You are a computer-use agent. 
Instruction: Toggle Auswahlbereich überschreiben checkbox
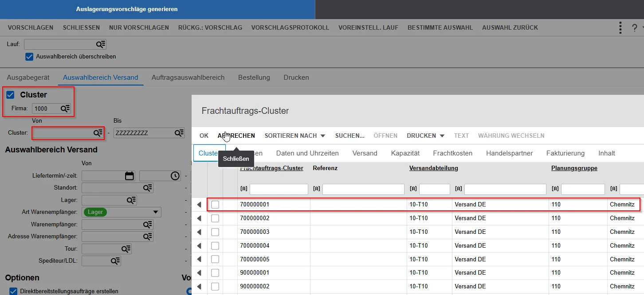tap(29, 57)
